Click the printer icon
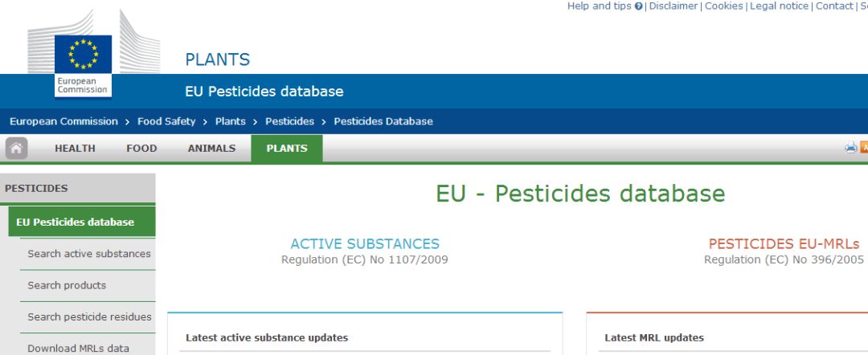 click(x=850, y=148)
